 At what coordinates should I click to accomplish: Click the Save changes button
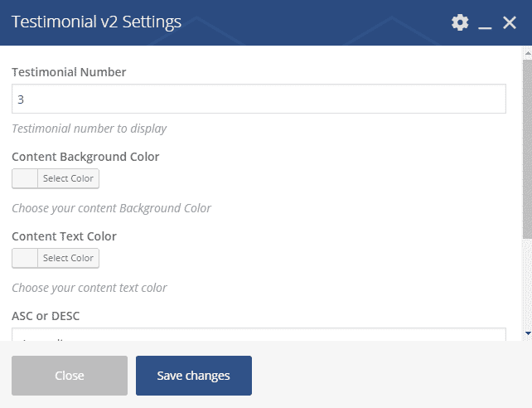(194, 376)
